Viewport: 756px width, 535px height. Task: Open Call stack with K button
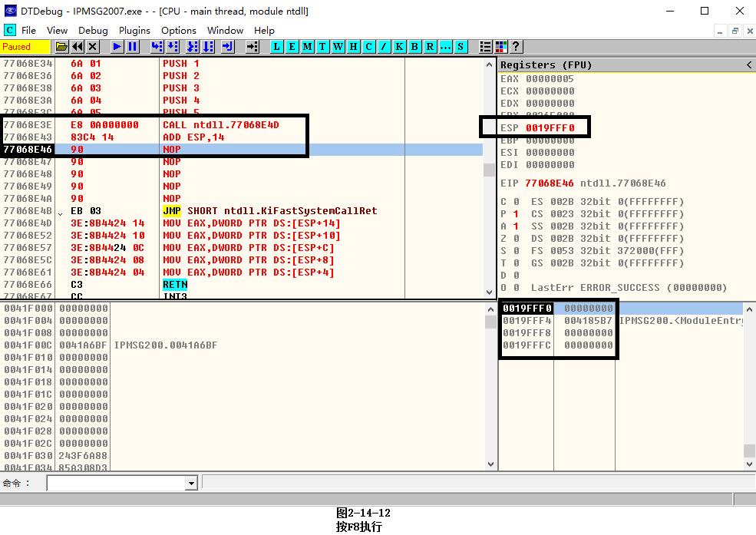(399, 47)
